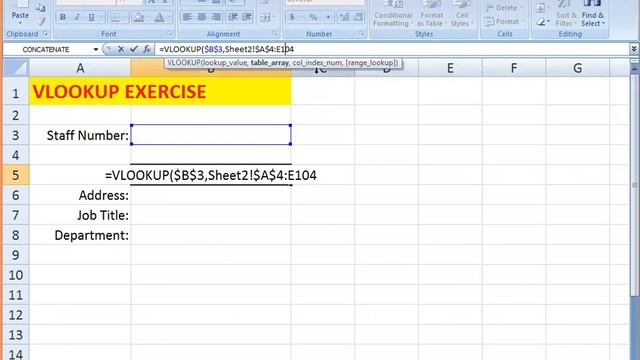
Task: Click the Fill down icon in Editing
Action: pyautogui.click(x=540, y=8)
